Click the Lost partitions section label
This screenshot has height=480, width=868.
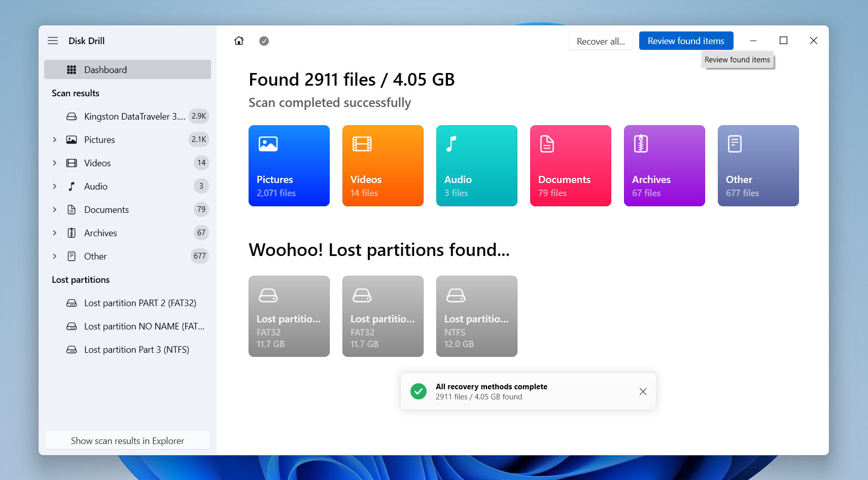pos(81,280)
